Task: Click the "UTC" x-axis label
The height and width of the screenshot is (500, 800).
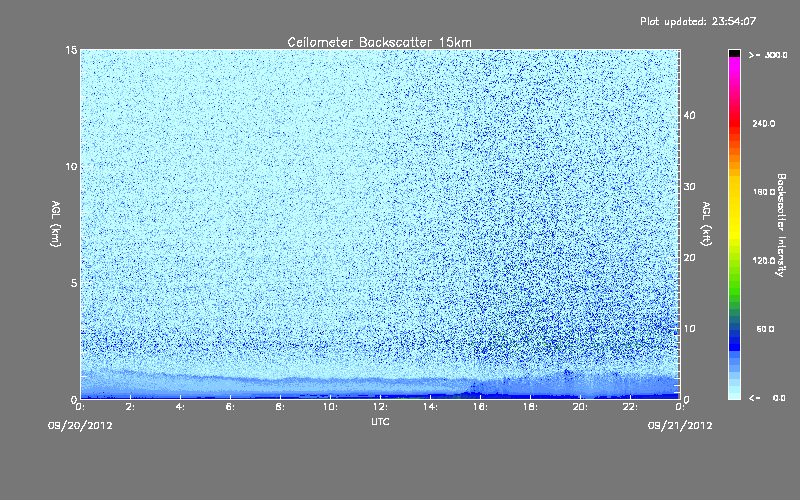Action: point(380,421)
